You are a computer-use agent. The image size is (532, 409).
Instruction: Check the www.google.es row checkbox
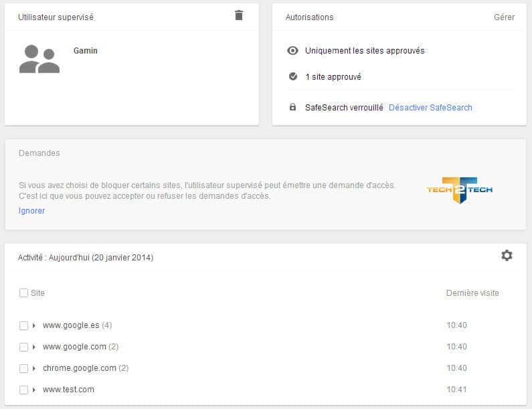[x=23, y=325]
